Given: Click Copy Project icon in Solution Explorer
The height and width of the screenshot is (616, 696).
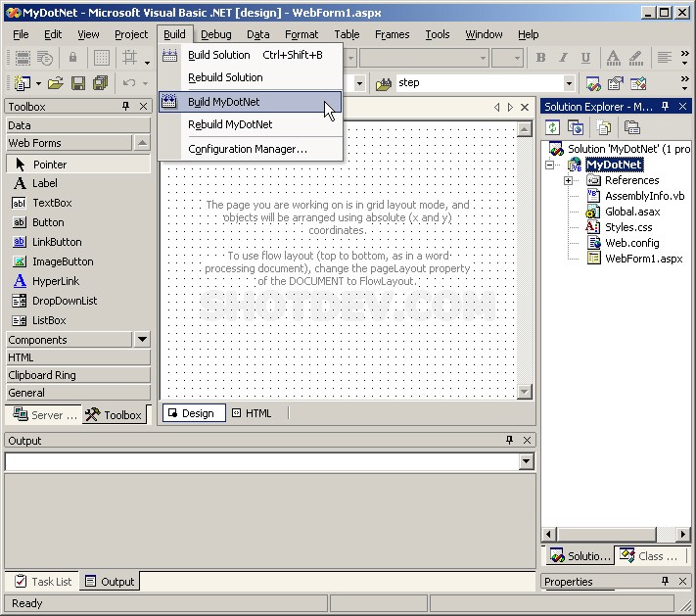Looking at the screenshot, I should tap(576, 128).
